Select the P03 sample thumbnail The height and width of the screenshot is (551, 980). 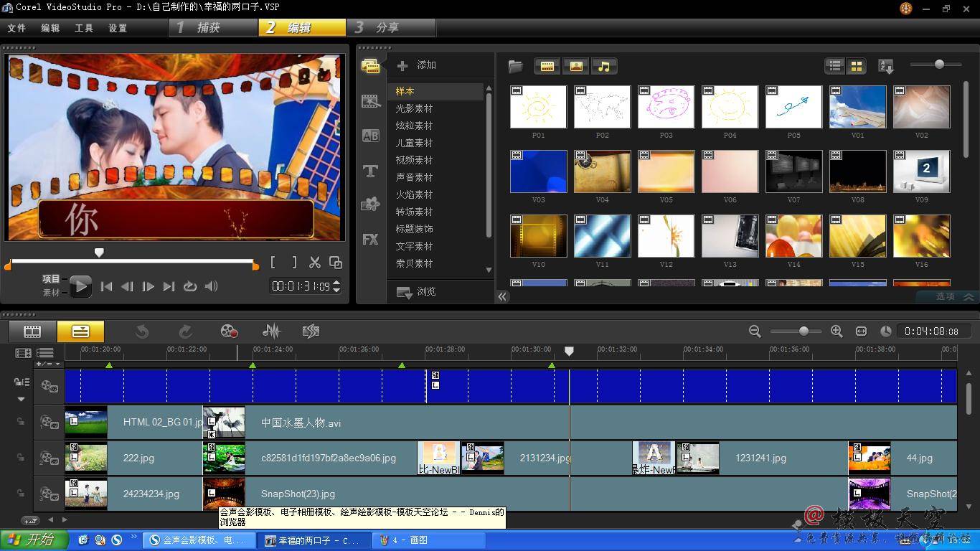[666, 107]
